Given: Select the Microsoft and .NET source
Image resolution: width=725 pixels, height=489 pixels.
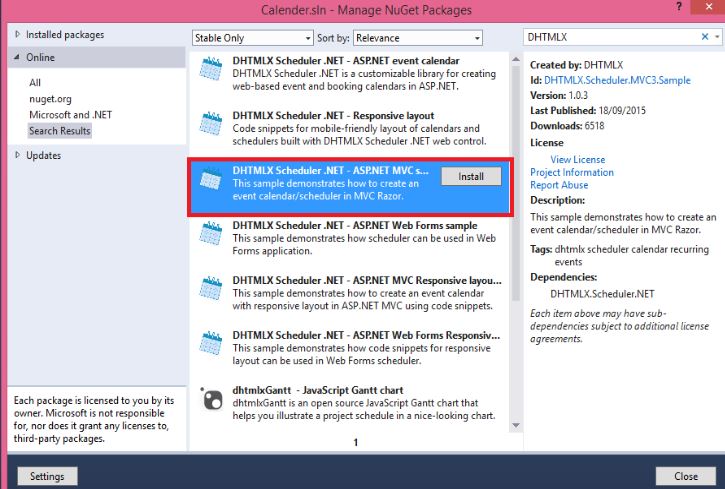Looking at the screenshot, I should (70, 115).
